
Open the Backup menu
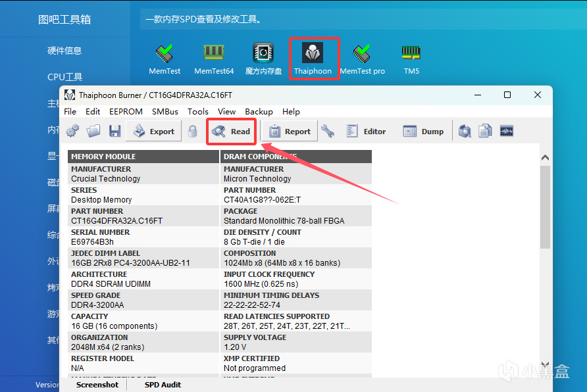point(259,111)
